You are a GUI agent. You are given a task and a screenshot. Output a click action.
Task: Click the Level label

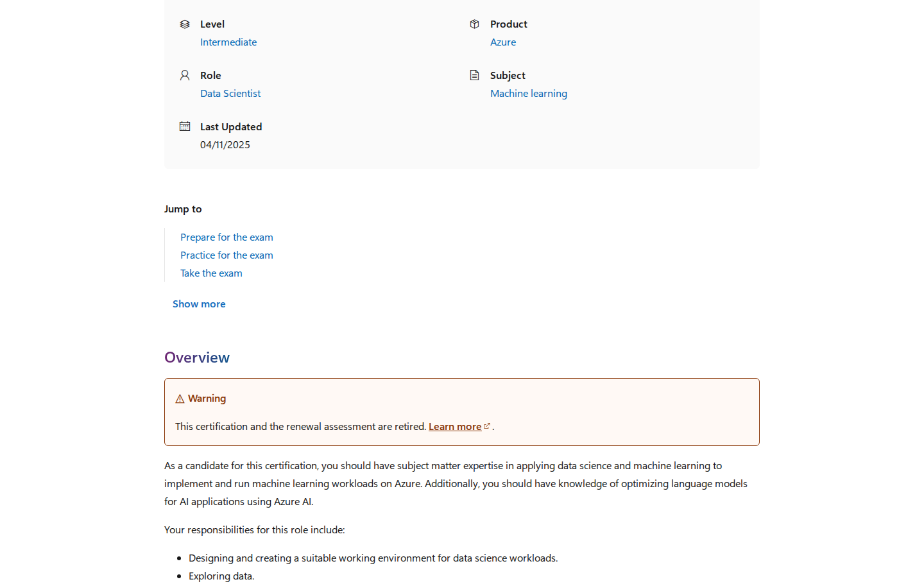(x=212, y=24)
